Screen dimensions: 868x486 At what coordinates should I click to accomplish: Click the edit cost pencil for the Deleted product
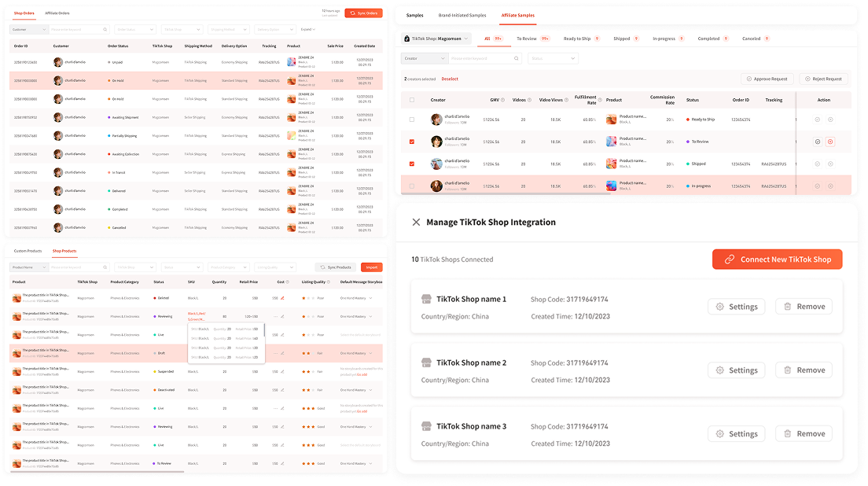[282, 298]
